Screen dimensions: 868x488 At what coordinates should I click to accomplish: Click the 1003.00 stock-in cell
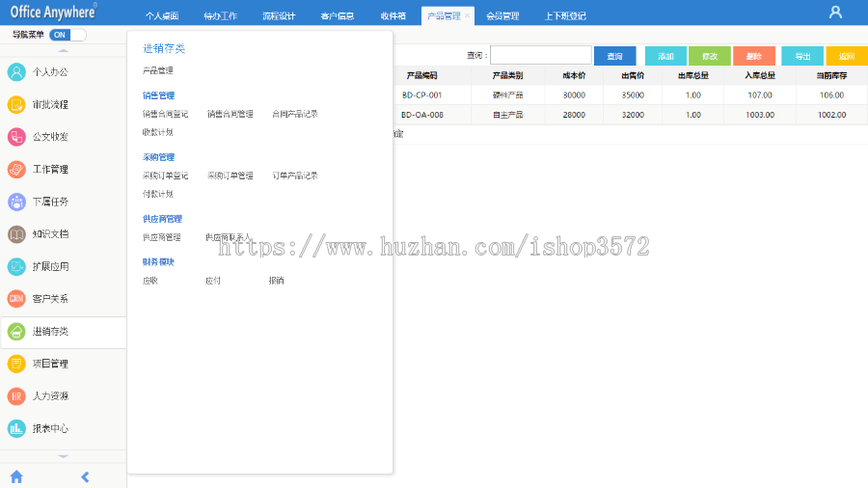pos(760,115)
